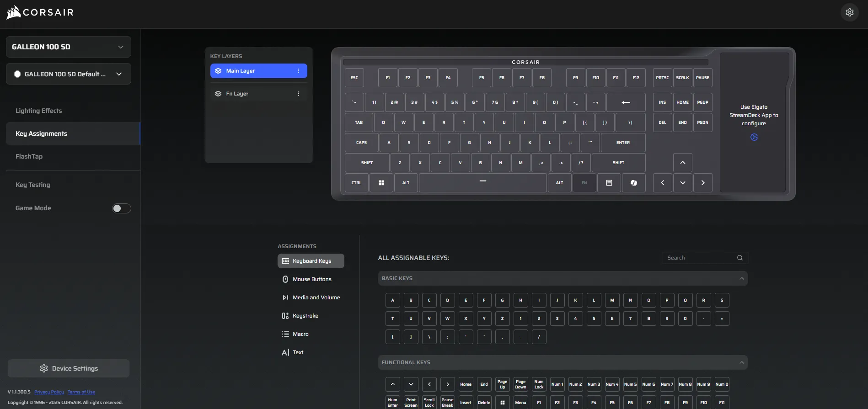
Task: Select the Fn Layer stack icon
Action: click(218, 94)
